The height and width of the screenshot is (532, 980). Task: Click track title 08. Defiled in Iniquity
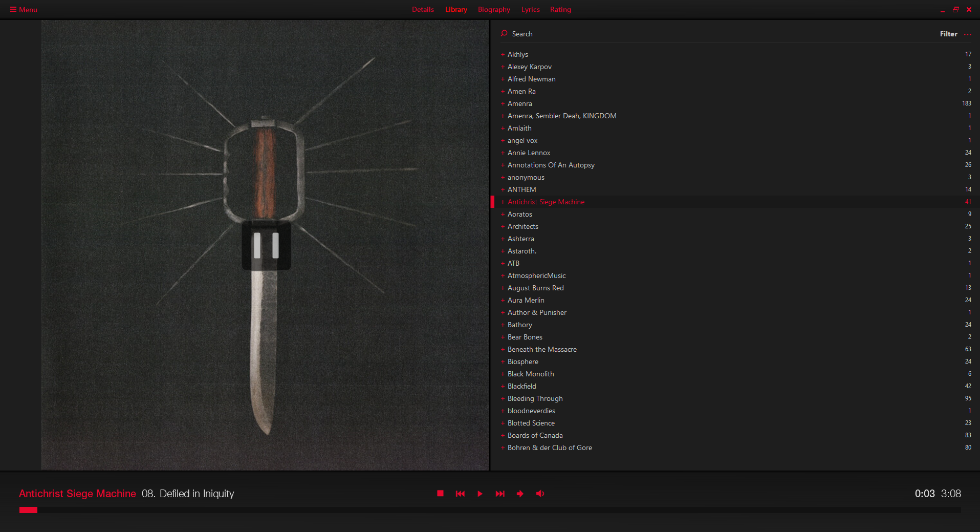click(x=188, y=494)
